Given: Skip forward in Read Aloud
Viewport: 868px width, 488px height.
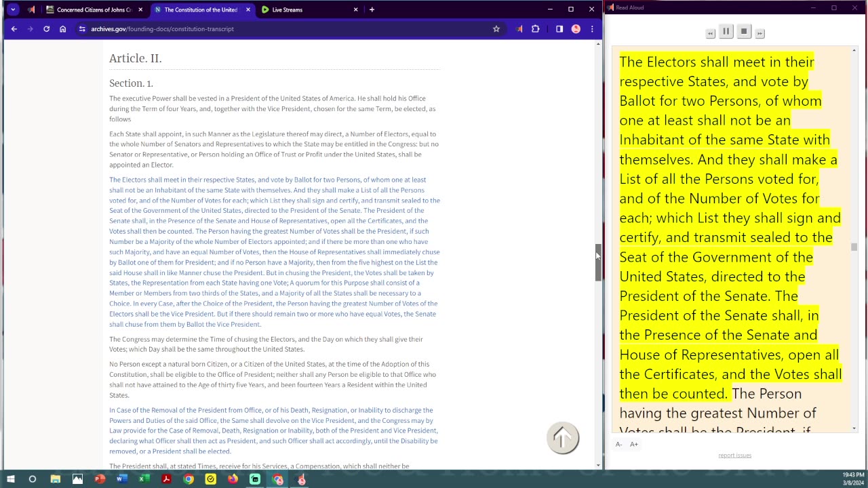Looking at the screenshot, I should 760,33.
